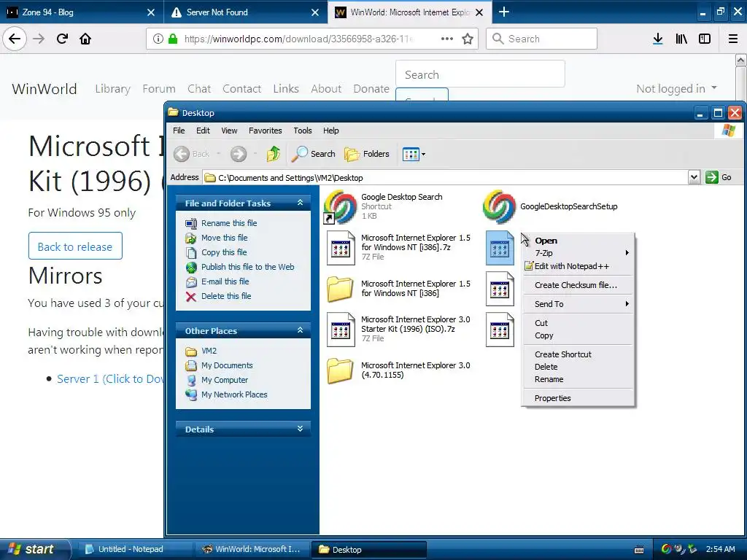747x560 pixels.
Task: Click the Back to release button
Action: point(75,246)
